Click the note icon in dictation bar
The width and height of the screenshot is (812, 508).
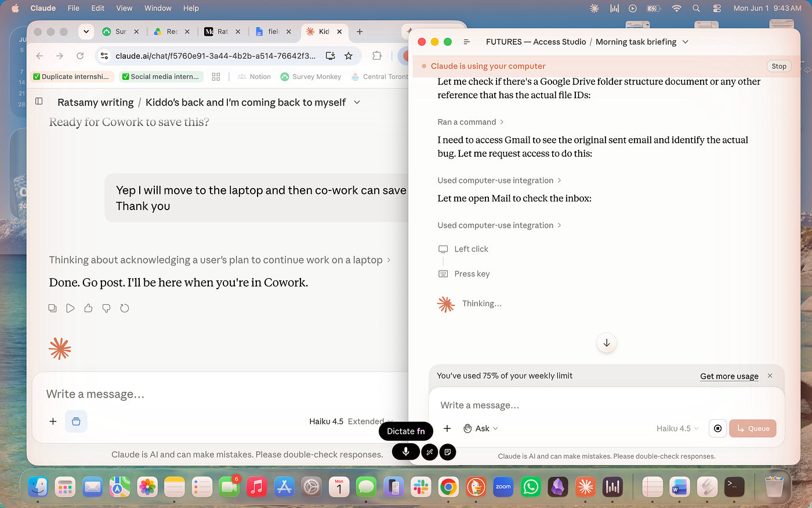coord(448,452)
